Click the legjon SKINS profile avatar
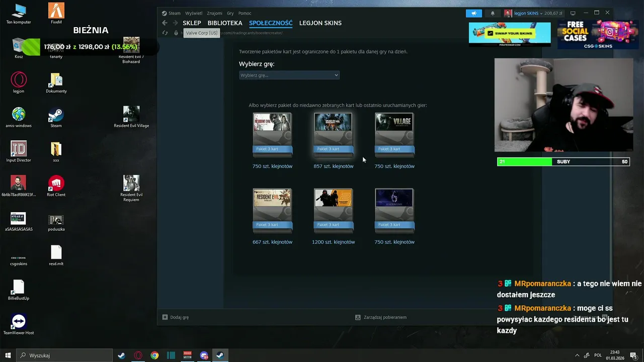 508,13
